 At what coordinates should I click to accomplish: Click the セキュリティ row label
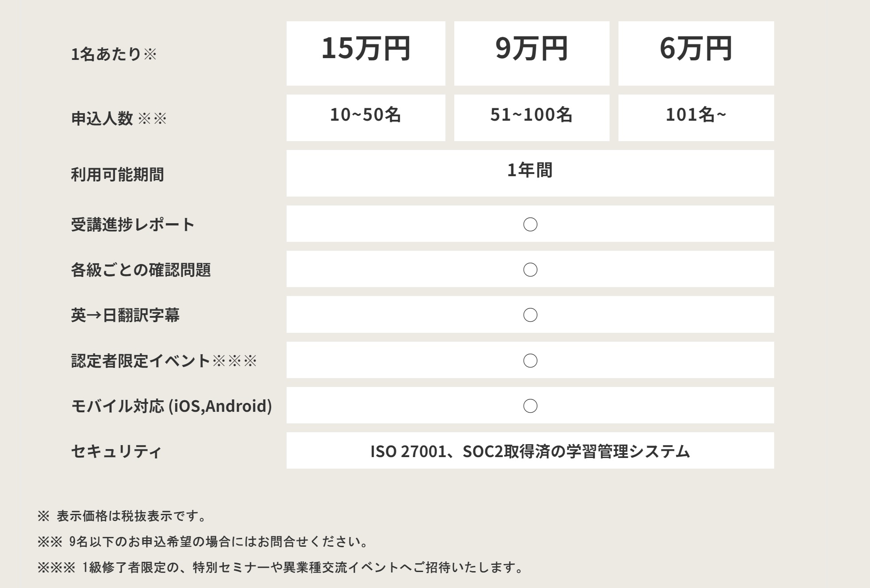(x=116, y=451)
